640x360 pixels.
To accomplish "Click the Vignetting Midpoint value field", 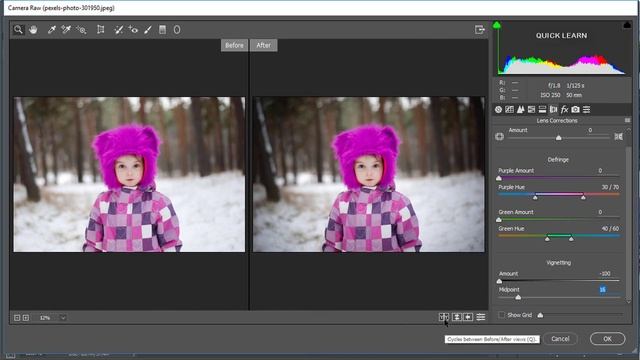I will (602, 289).
